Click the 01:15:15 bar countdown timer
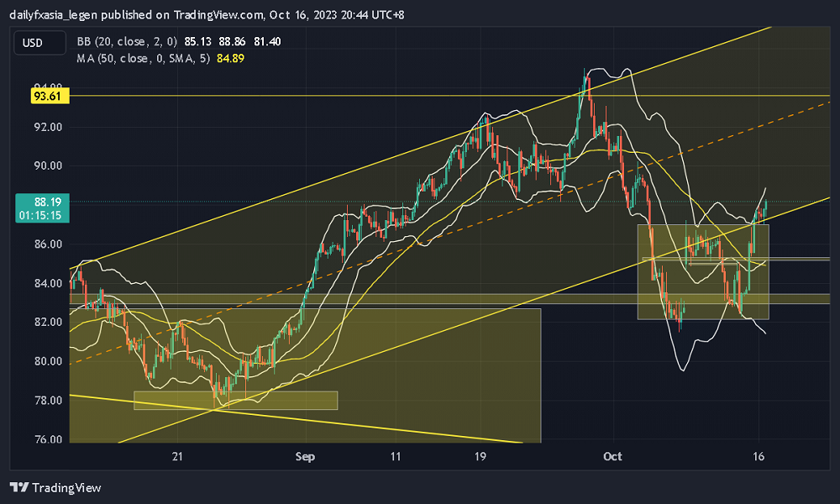 click(x=41, y=215)
